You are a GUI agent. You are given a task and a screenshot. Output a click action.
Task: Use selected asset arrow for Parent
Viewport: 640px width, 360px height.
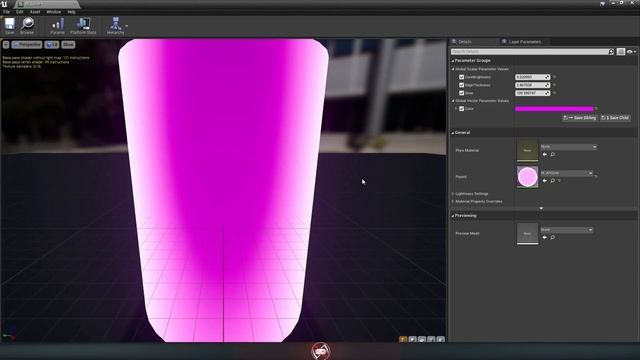(x=544, y=180)
